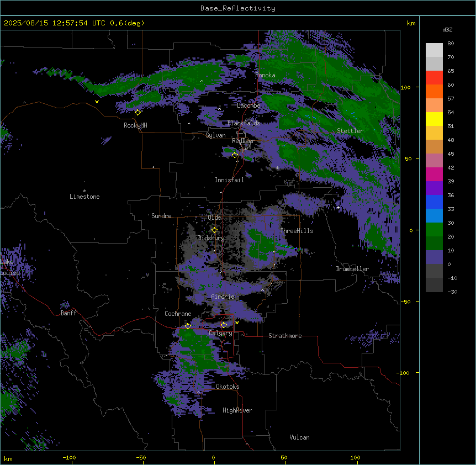Click the Calgary city label
476x465 pixels.
(x=220, y=333)
